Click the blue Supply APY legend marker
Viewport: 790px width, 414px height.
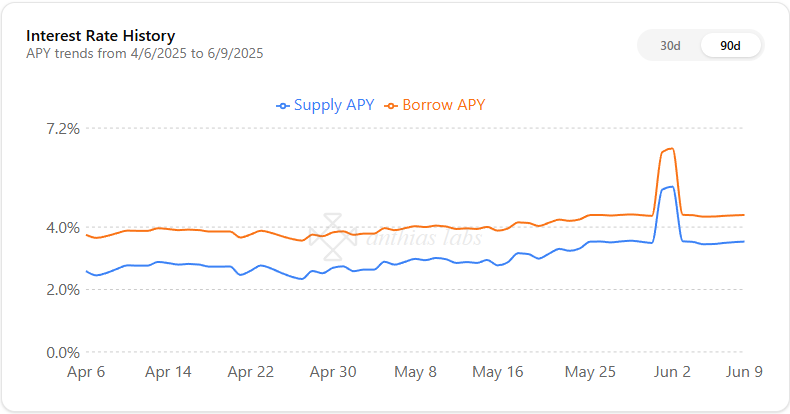point(283,106)
